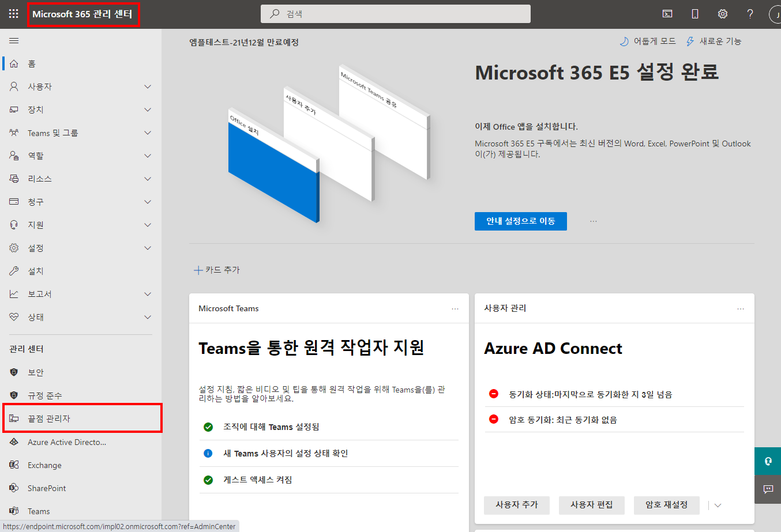
Task: Open more user actions dropdown arrow
Action: [x=718, y=505]
